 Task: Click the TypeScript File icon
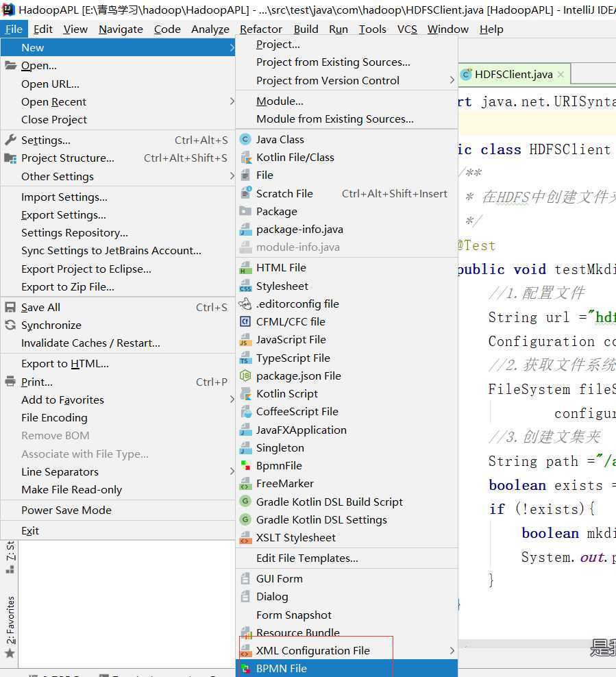tap(245, 358)
